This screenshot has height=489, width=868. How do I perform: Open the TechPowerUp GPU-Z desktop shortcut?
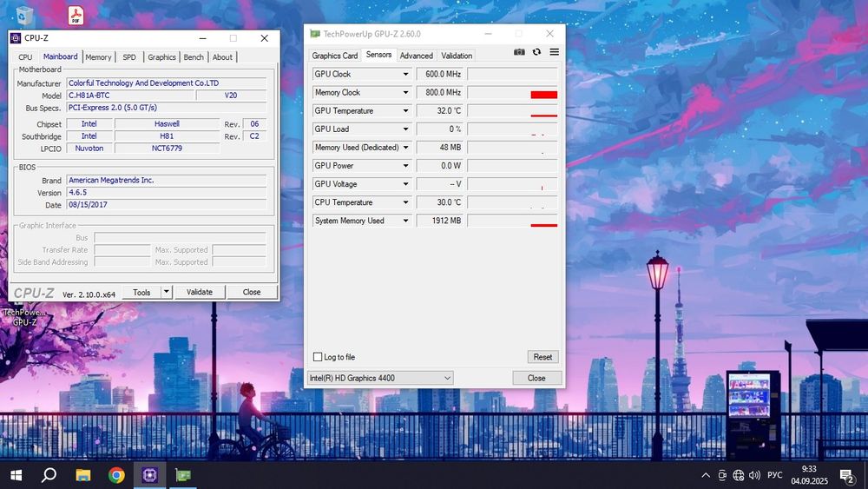24,317
